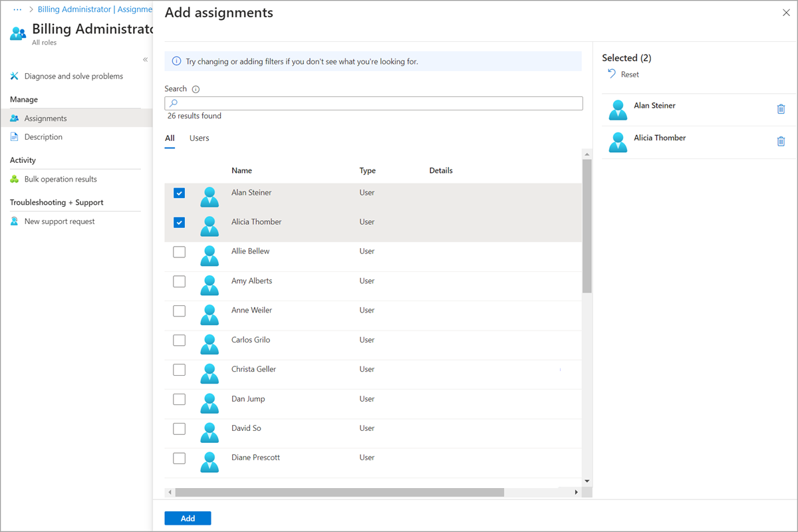Uncheck the Alan Steiner checkbox
This screenshot has height=532, width=798.
click(x=179, y=194)
